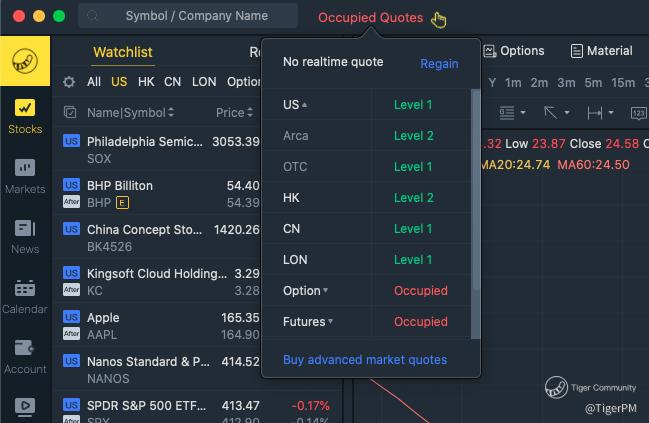This screenshot has height=423, width=649.
Task: Open the Calendar sidebar icon
Action: [25, 295]
